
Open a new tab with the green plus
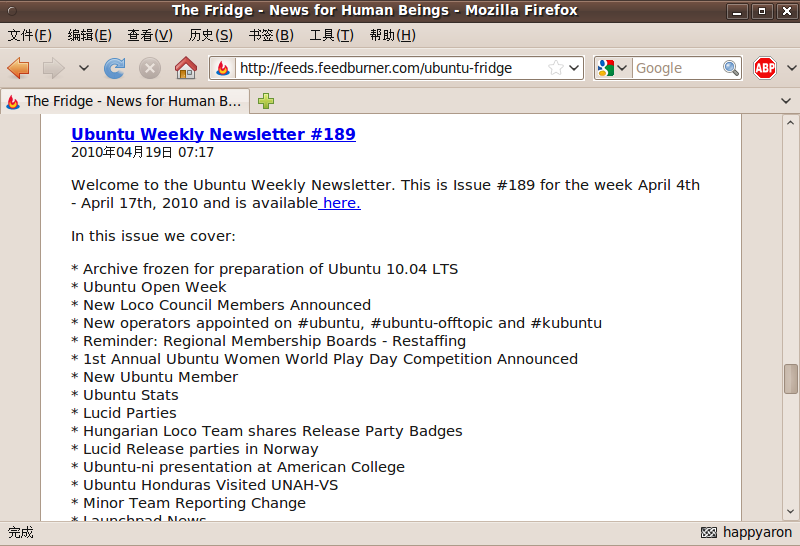[x=266, y=101]
